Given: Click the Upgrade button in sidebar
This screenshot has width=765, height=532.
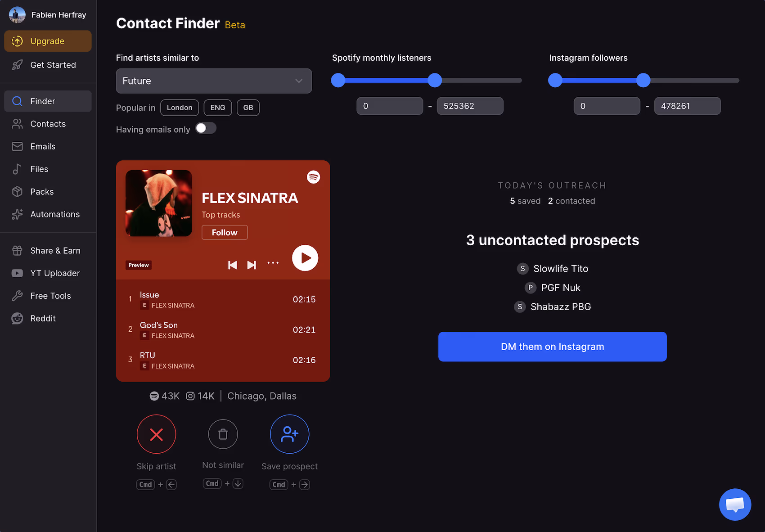Looking at the screenshot, I should pyautogui.click(x=48, y=41).
